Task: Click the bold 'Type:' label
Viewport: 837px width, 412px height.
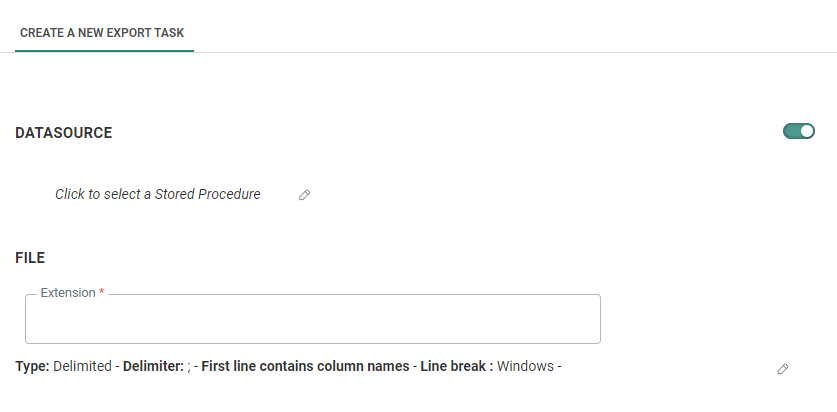Action: (x=32, y=366)
